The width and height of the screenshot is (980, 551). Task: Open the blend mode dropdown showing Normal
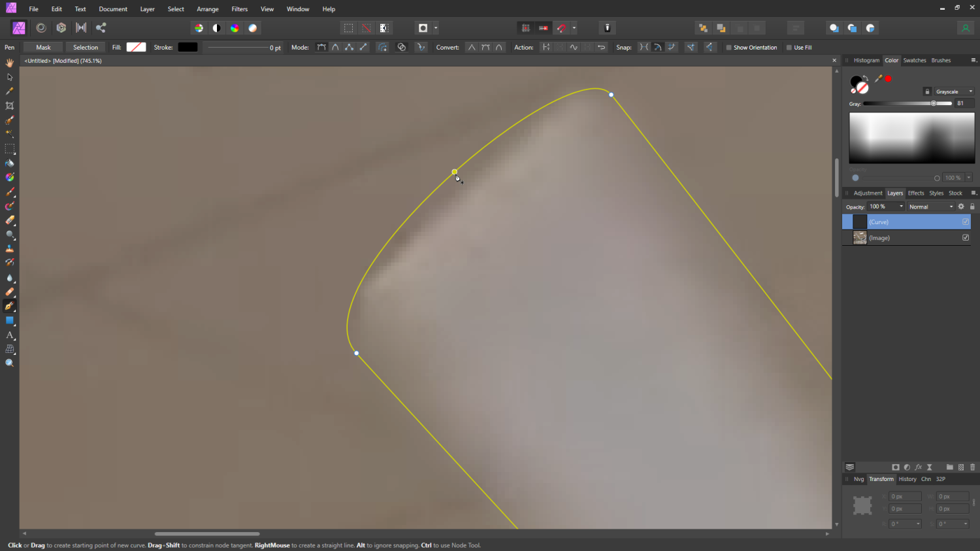pyautogui.click(x=930, y=207)
